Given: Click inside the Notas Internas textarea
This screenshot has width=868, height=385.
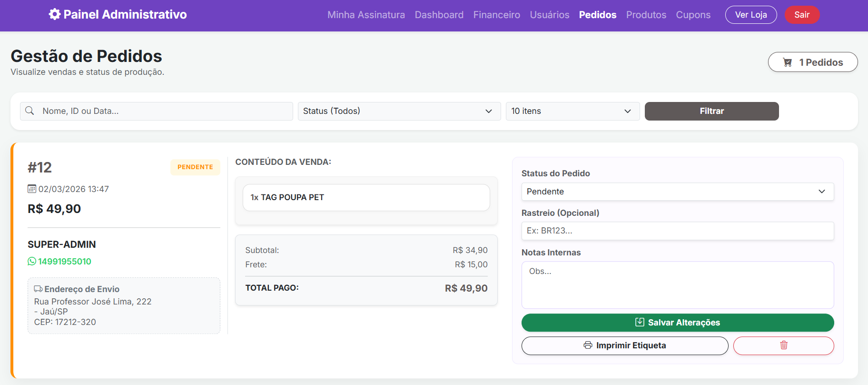Looking at the screenshot, I should click(677, 285).
